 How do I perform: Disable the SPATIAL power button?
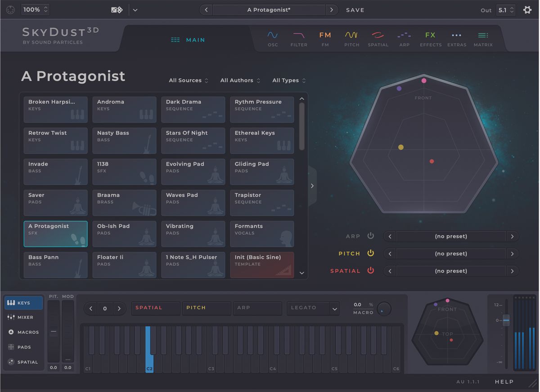370,271
